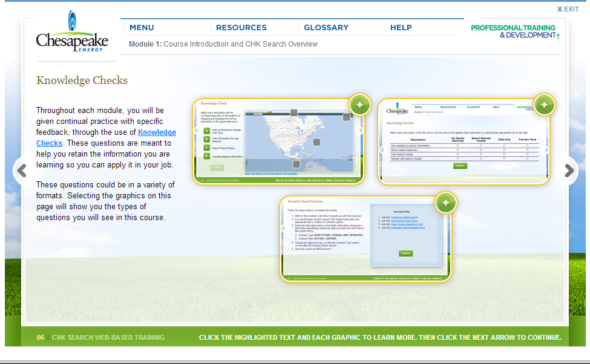Expand the Knowledge Review graphic plus icon
The image size is (590, 364).
tap(544, 105)
